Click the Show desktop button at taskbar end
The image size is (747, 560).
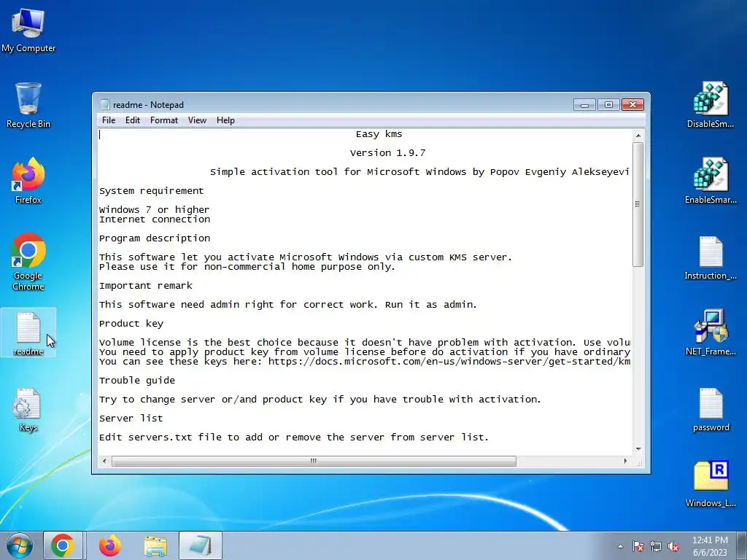pos(743,546)
